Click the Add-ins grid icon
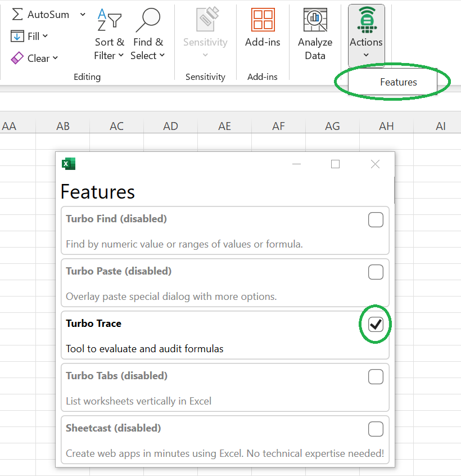Image resolution: width=461 pixels, height=476 pixels. coord(263,20)
